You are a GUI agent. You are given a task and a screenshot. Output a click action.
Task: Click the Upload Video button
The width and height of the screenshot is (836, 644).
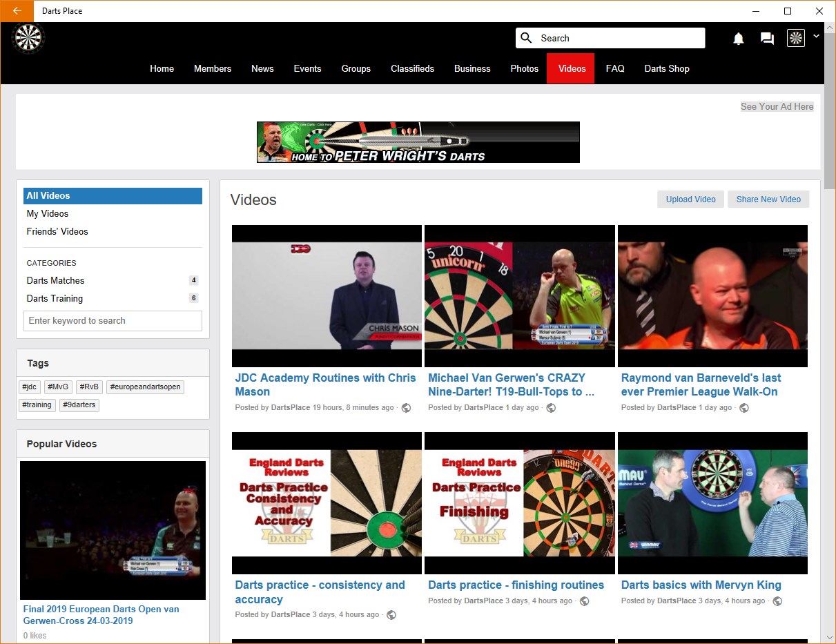690,199
